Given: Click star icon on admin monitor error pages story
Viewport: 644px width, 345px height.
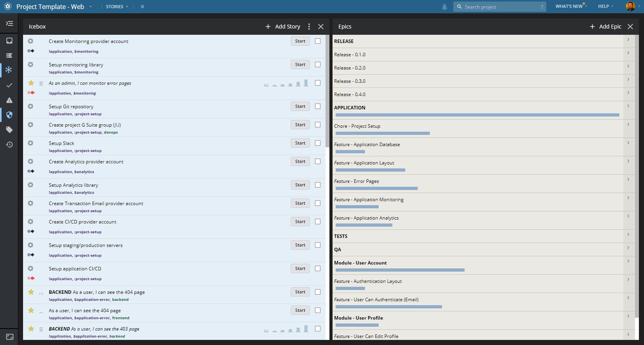Looking at the screenshot, I should (31, 83).
